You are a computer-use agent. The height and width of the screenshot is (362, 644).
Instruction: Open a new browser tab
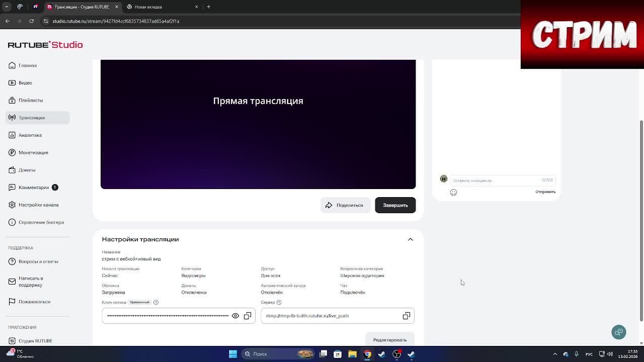pyautogui.click(x=208, y=7)
